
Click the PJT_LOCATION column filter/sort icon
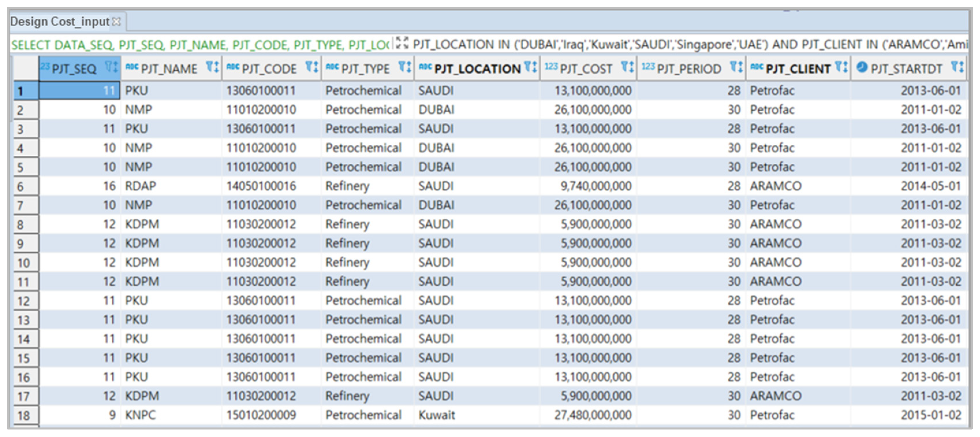point(530,67)
